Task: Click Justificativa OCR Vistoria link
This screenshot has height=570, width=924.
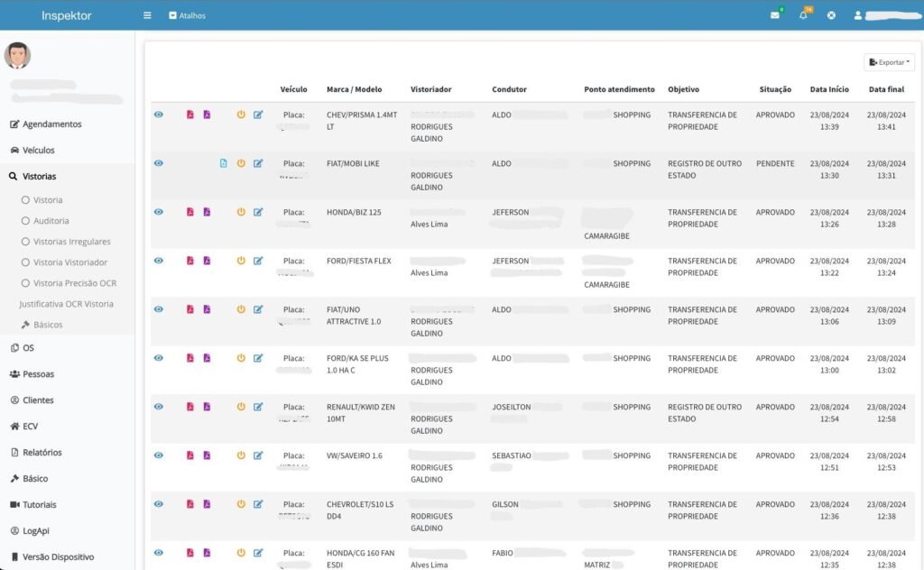Action: tap(67, 304)
